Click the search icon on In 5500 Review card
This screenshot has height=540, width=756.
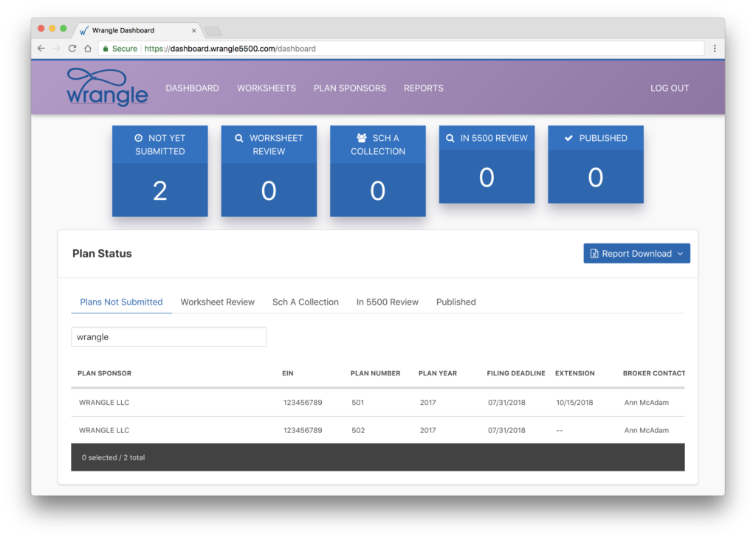click(x=449, y=137)
